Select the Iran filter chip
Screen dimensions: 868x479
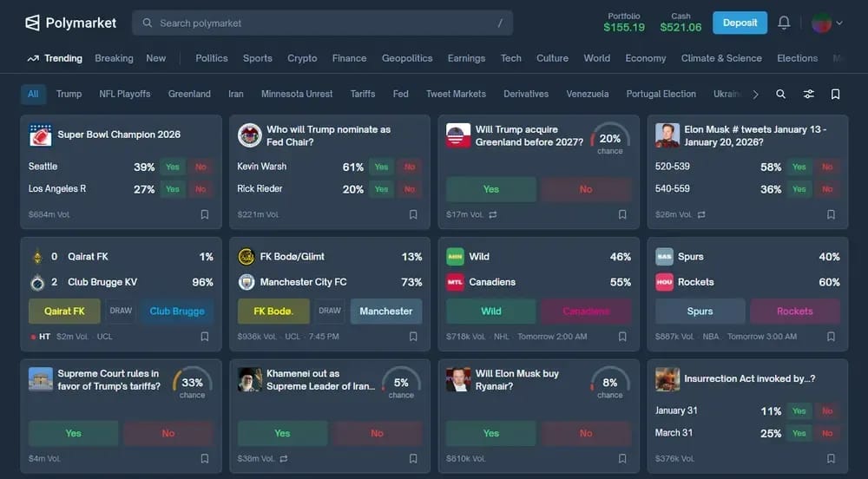click(x=236, y=94)
